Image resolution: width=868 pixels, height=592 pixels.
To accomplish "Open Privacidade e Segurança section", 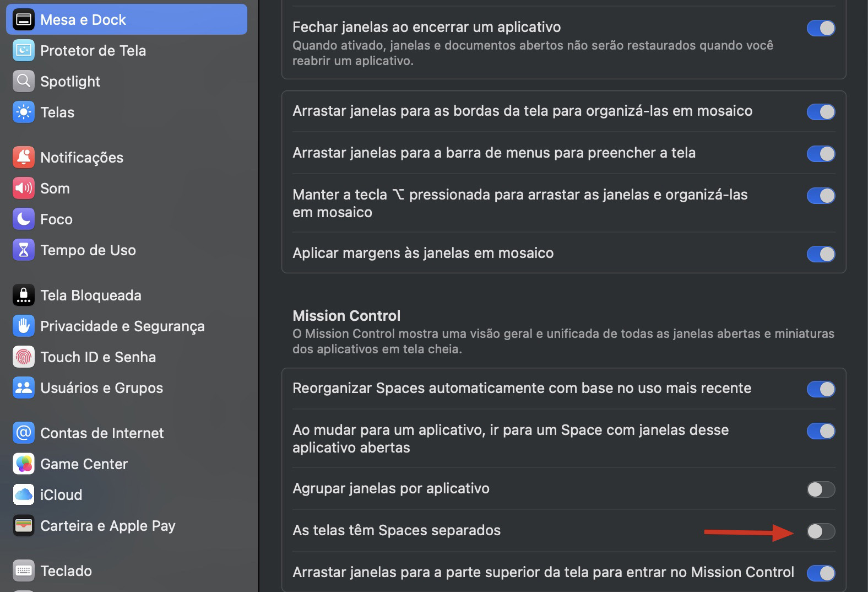I will point(122,326).
